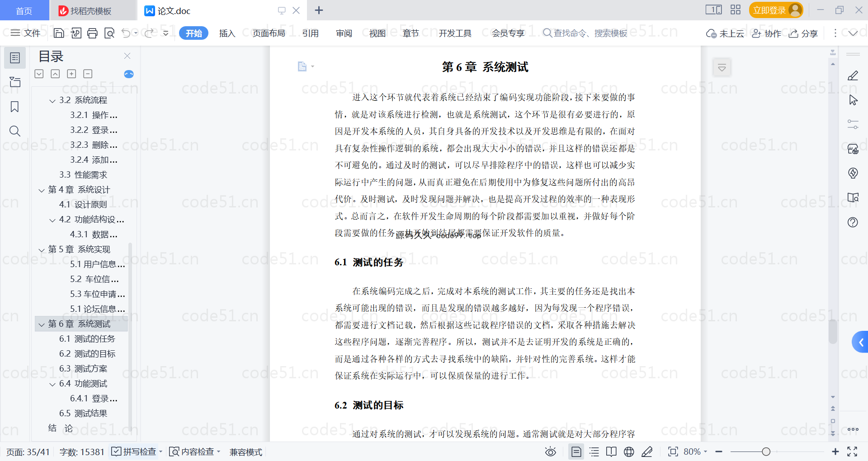This screenshot has width=868, height=461.
Task: Click the export to PDF icon
Action: [76, 33]
